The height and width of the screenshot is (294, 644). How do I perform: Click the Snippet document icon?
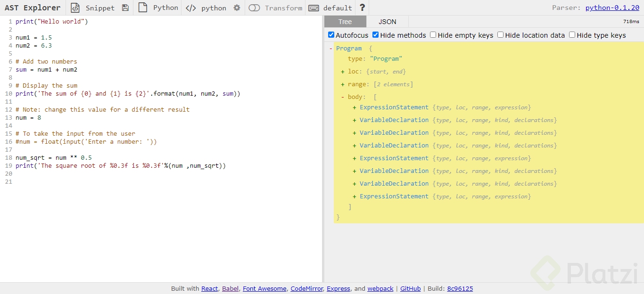click(x=74, y=8)
